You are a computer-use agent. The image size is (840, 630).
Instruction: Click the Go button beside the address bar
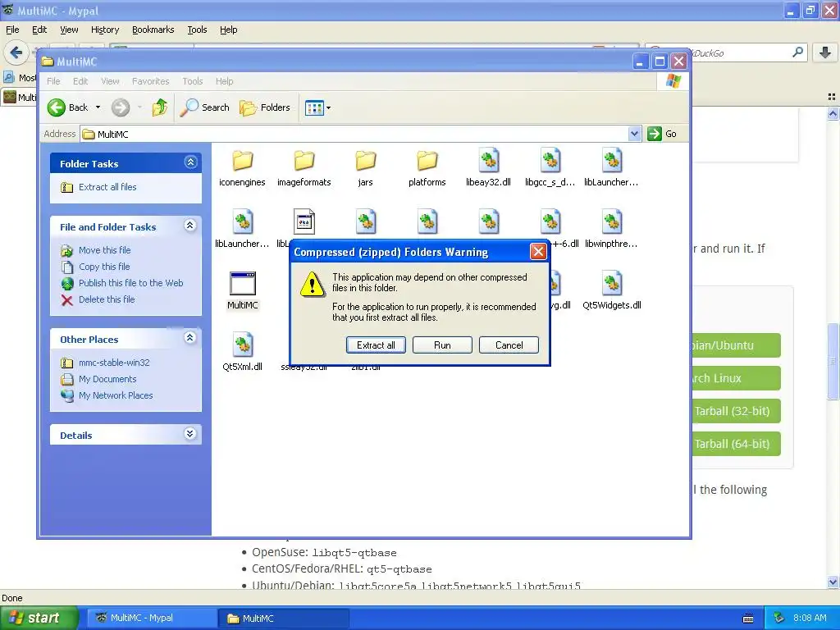pos(662,134)
